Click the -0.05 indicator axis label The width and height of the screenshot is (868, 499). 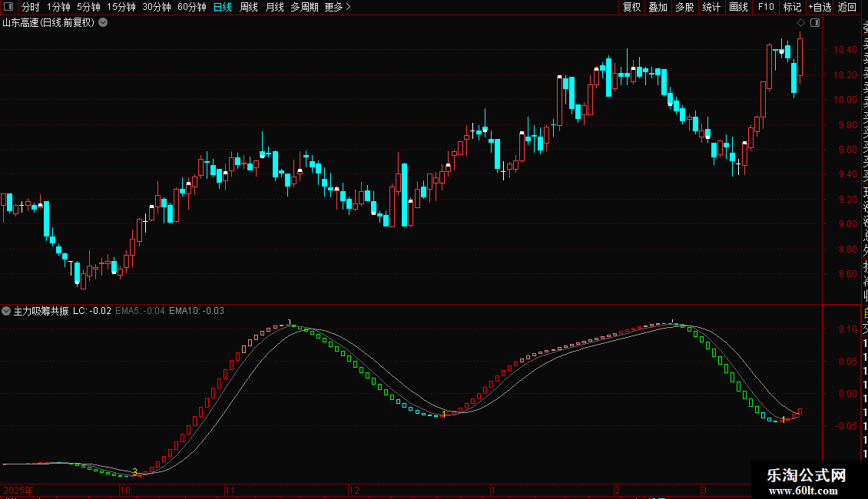click(846, 426)
